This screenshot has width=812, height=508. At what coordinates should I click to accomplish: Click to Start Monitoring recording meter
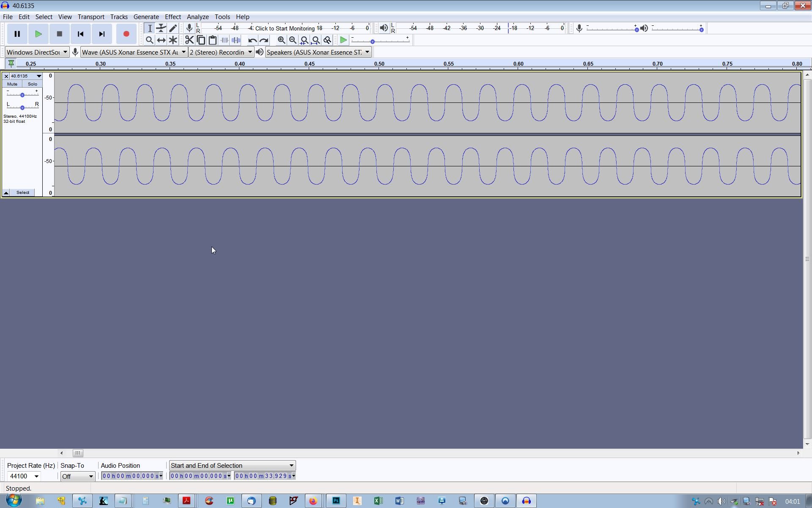pyautogui.click(x=285, y=28)
